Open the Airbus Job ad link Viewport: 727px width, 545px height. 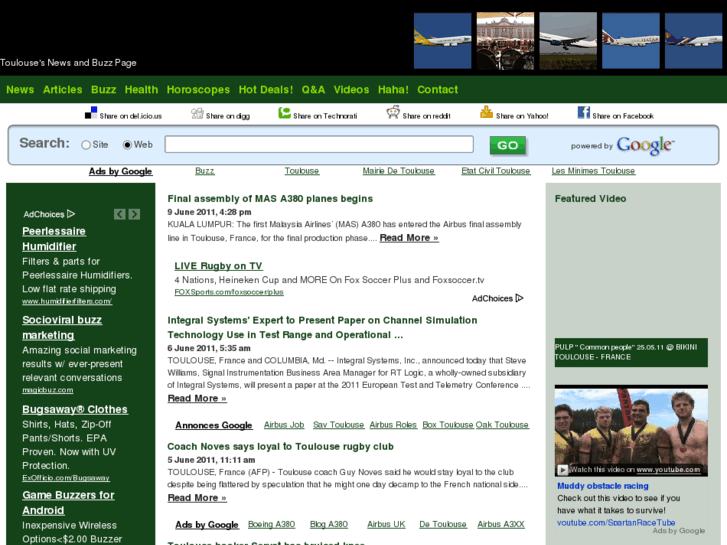284,424
